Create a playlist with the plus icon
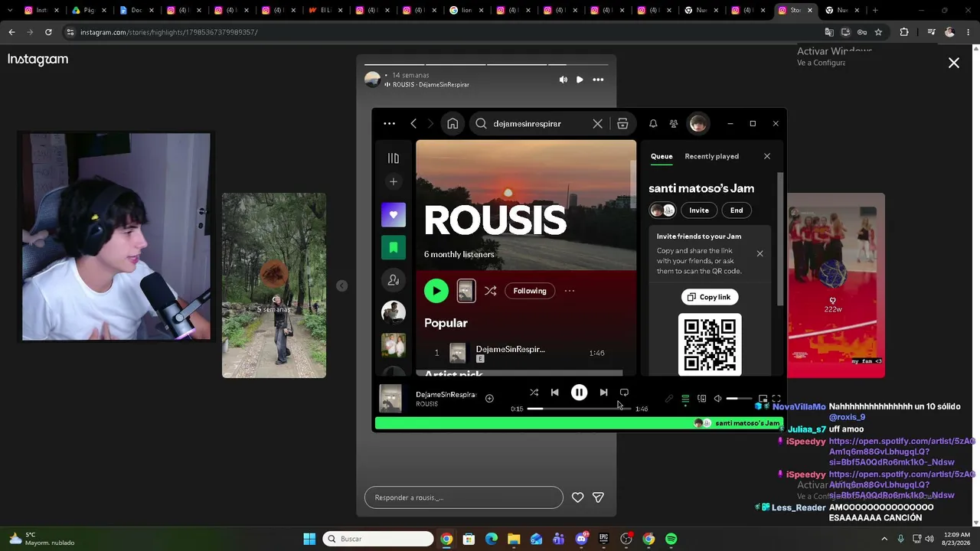 (x=394, y=181)
